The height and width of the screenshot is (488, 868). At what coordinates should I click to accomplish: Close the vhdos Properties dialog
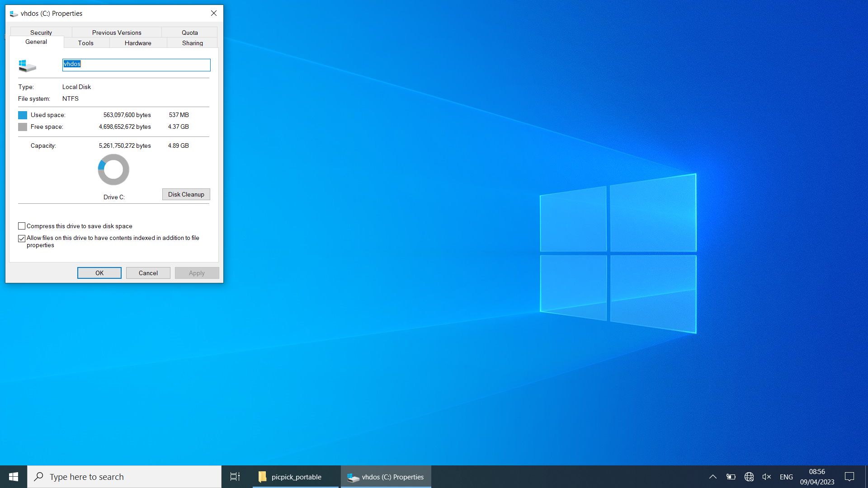[x=214, y=13]
